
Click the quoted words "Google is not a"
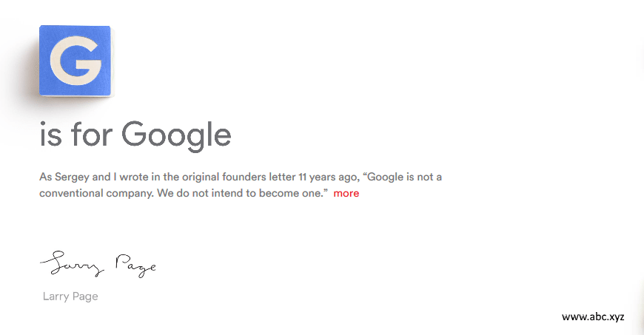pyautogui.click(x=404, y=177)
